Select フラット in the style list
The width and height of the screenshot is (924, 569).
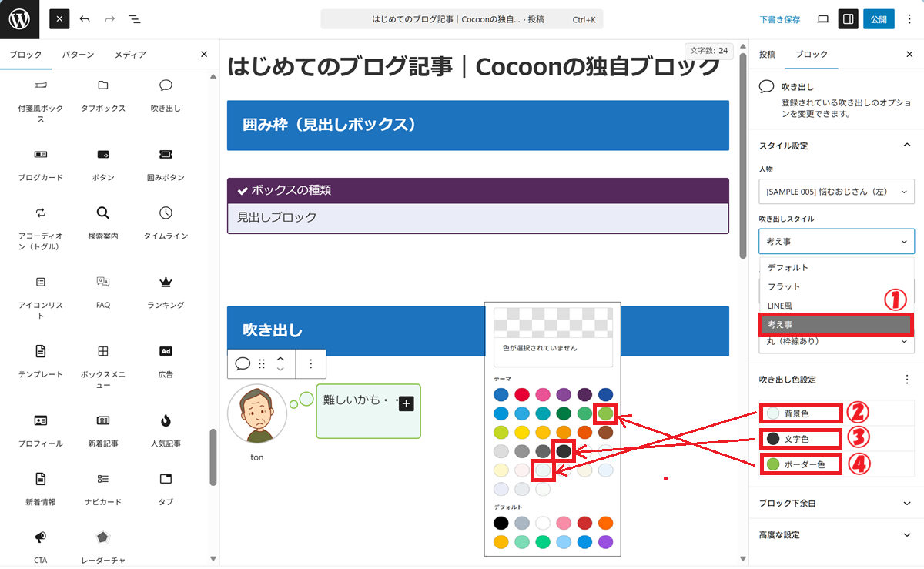click(784, 286)
